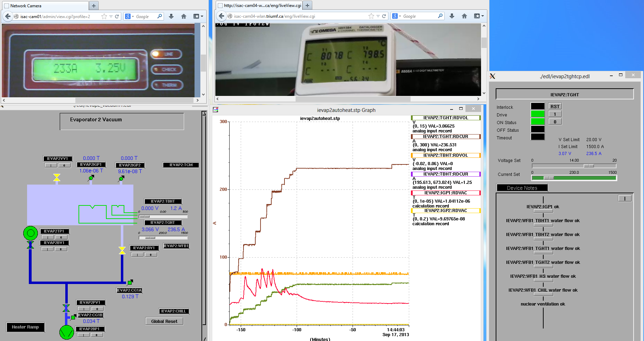Click the IEVAP2PV1 valve symbol
644x341 pixels.
(x=66, y=308)
